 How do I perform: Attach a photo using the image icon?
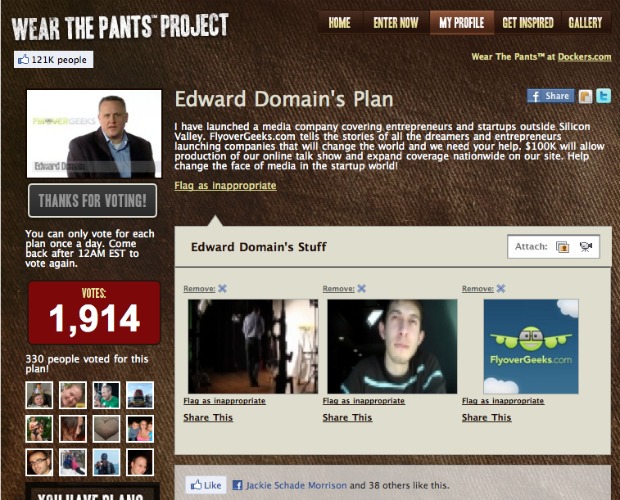pos(562,247)
